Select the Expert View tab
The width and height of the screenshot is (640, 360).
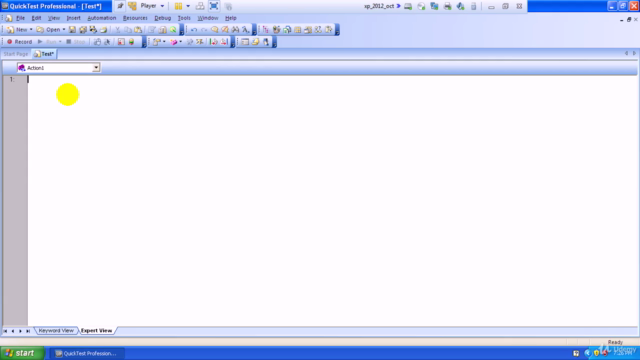point(97,331)
